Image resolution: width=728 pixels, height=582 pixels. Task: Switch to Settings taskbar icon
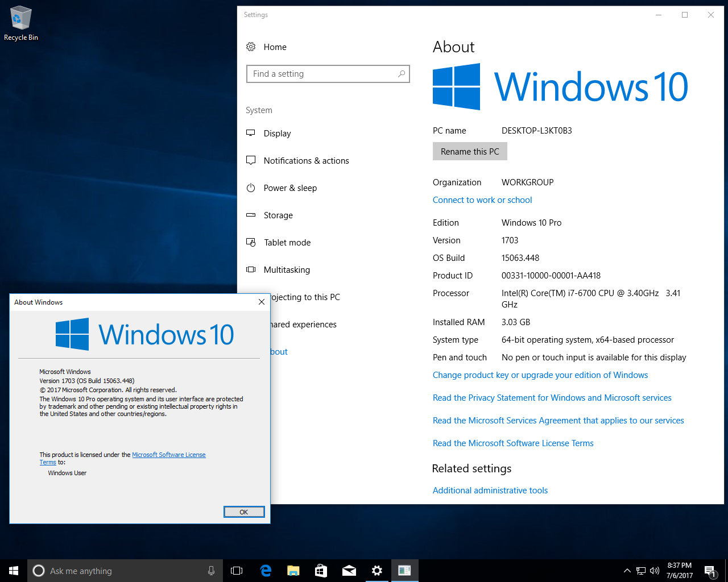click(x=377, y=571)
